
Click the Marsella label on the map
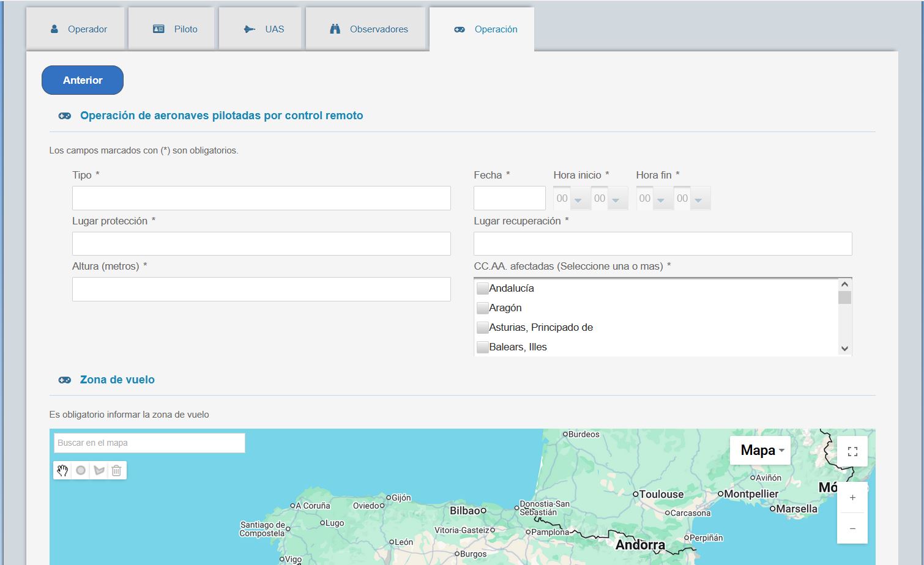(x=797, y=509)
